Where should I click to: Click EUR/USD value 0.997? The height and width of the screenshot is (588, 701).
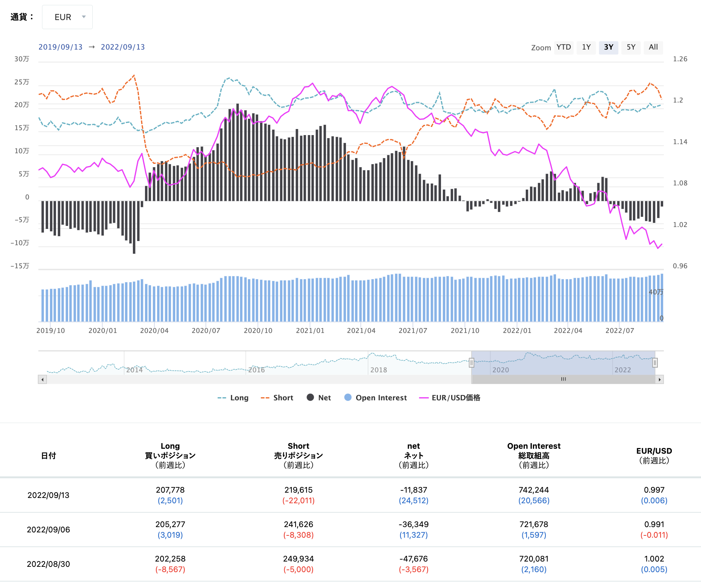pos(654,490)
